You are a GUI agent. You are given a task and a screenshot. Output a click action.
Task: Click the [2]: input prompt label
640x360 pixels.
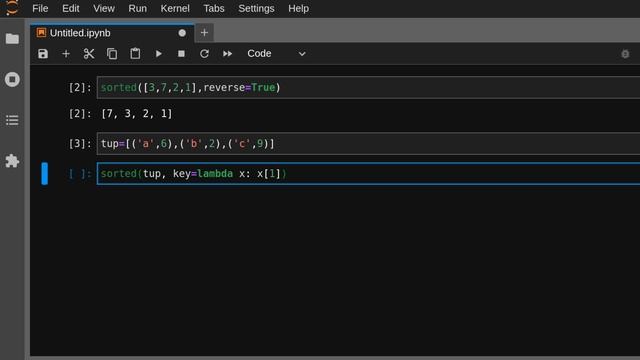(x=80, y=87)
